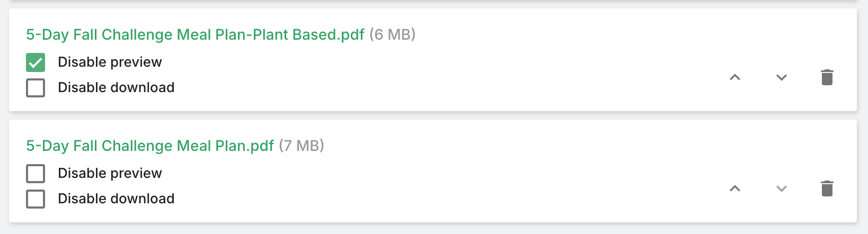Check Disable download box for the 7 MB Meal Plan.pdf

click(36, 199)
